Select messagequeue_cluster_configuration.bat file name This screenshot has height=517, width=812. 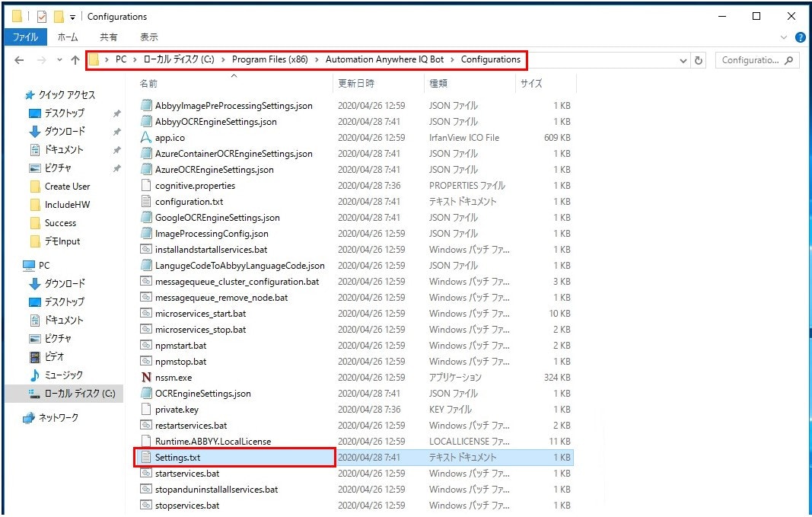coord(237,282)
